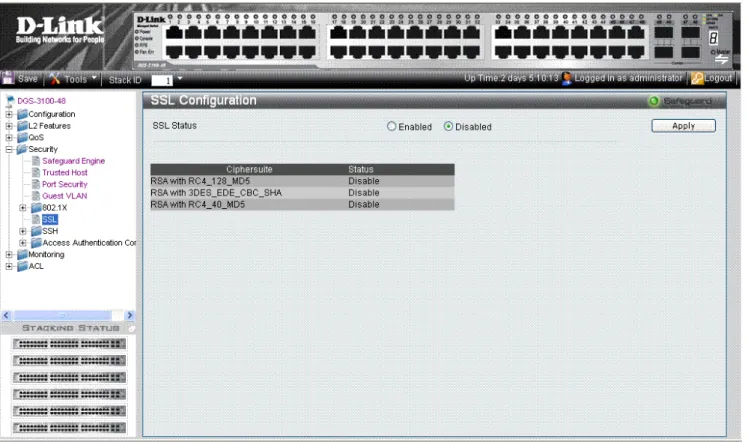Click the ACL folder icon

point(22,267)
